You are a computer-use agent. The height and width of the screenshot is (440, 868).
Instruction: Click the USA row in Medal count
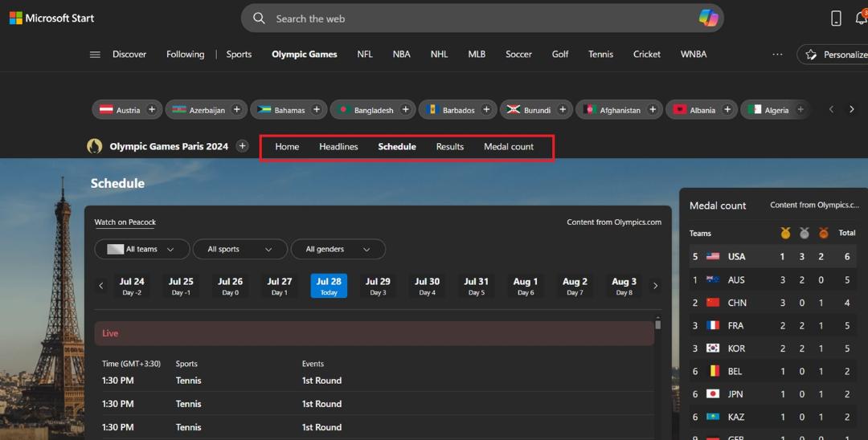coord(773,256)
